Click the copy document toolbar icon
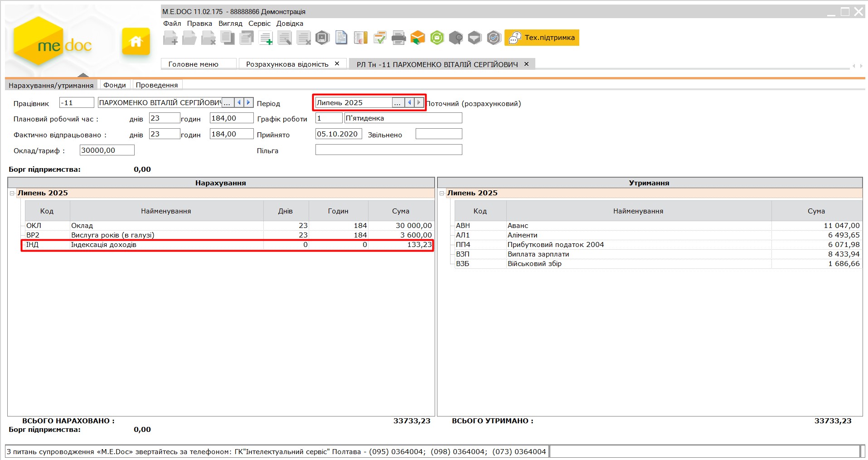 tap(228, 38)
